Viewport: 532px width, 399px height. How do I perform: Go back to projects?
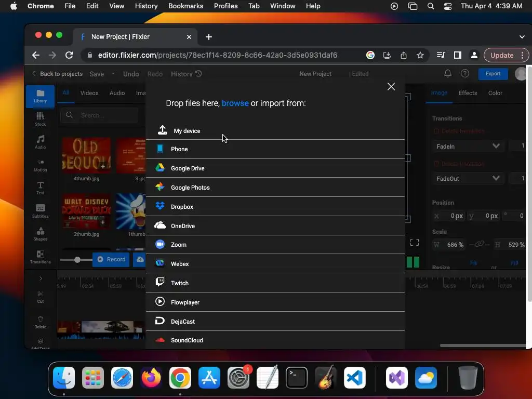[57, 74]
